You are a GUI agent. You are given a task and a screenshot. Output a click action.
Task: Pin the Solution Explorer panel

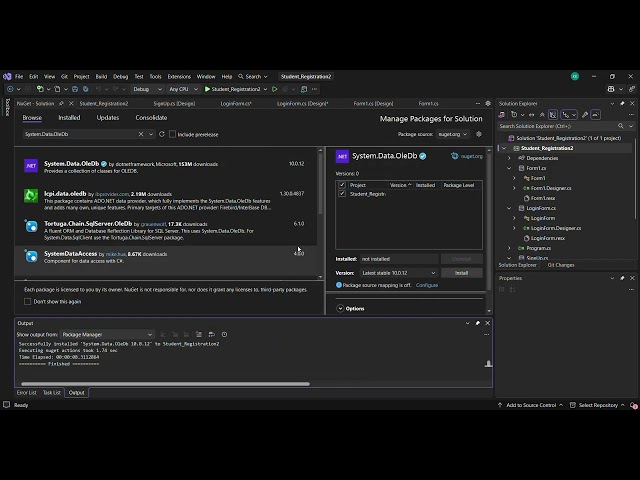click(622, 103)
